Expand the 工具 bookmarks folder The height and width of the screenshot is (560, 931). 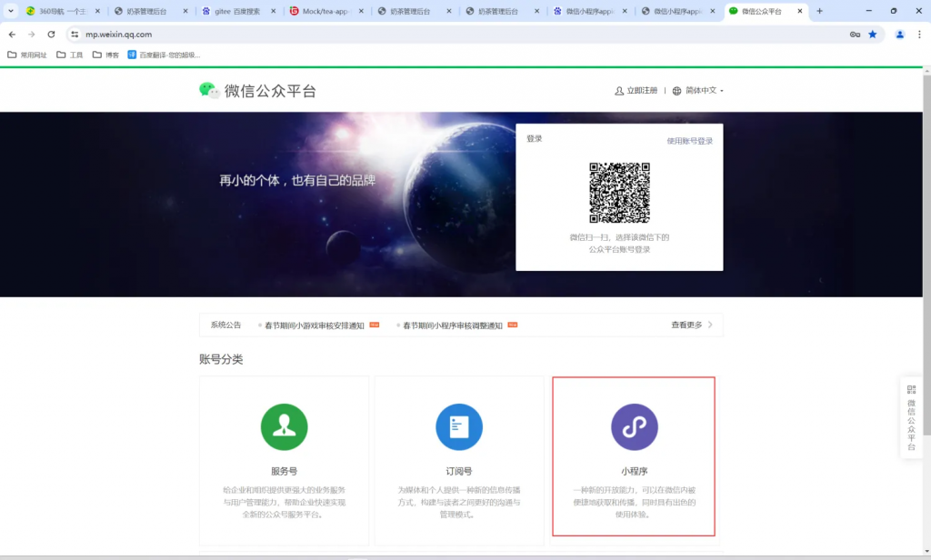coord(75,54)
